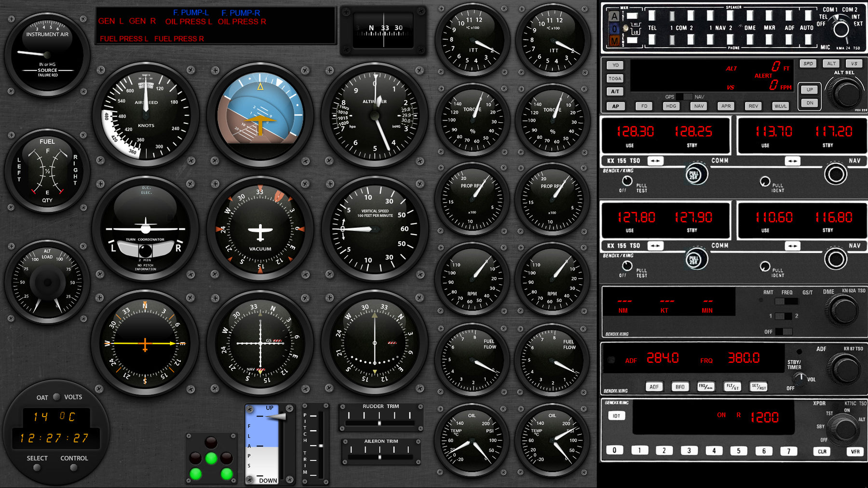The width and height of the screenshot is (868, 488).
Task: Click the ALT LOAD gauge
Action: click(47, 282)
